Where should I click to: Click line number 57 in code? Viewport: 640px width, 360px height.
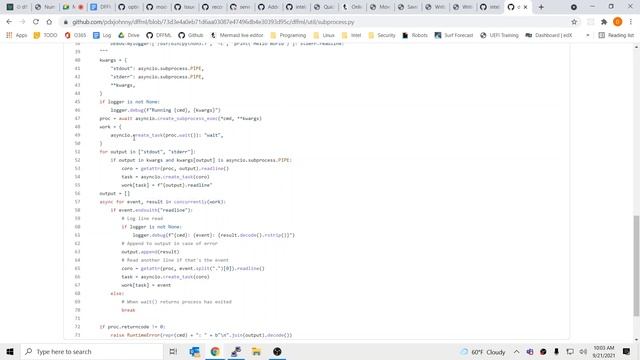pos(77,202)
